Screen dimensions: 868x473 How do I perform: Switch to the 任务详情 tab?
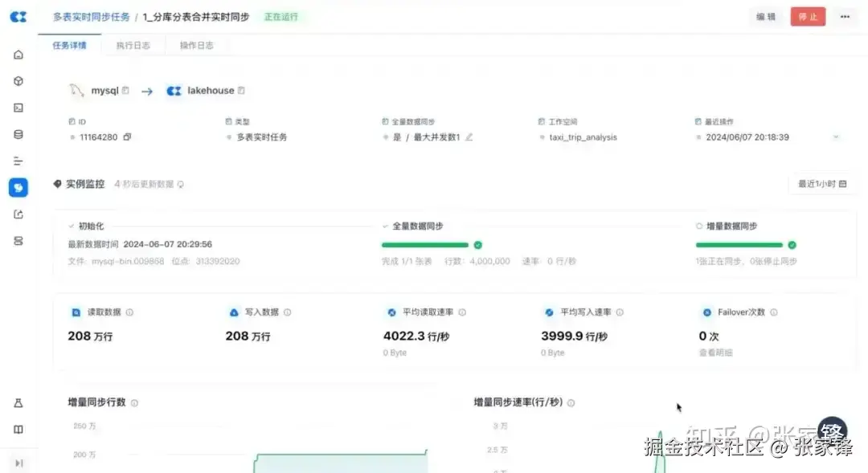[x=69, y=45]
